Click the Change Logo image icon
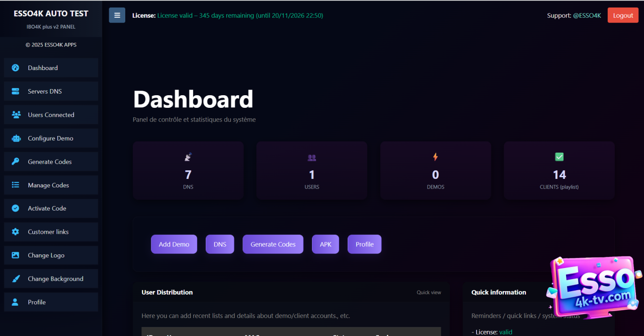This screenshot has height=336, width=644. pos(16,255)
